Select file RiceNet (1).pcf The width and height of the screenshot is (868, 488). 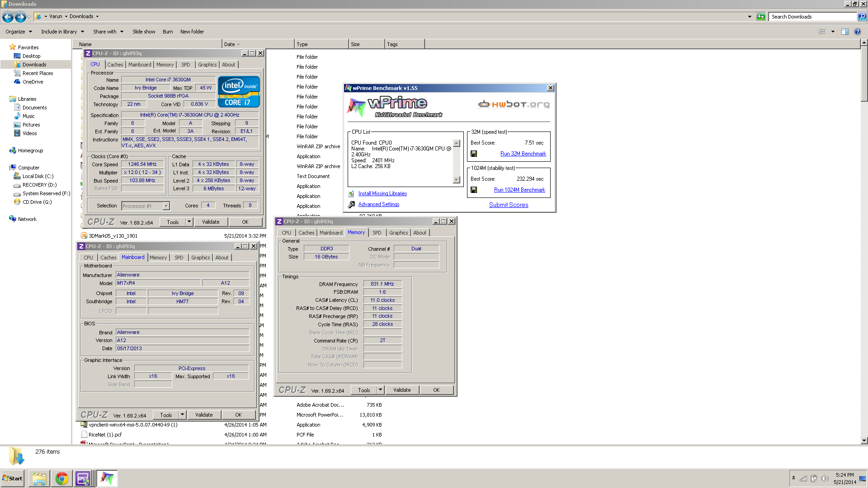click(x=105, y=435)
